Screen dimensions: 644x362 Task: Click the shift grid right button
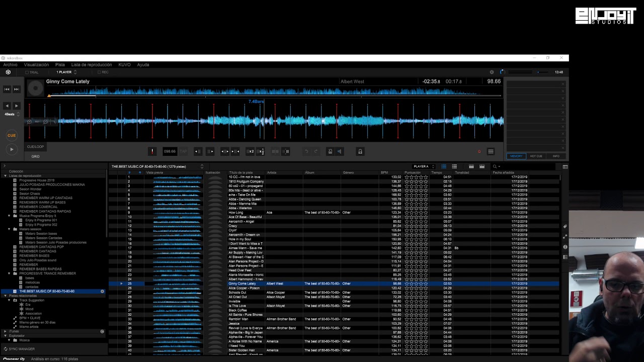pos(210,151)
